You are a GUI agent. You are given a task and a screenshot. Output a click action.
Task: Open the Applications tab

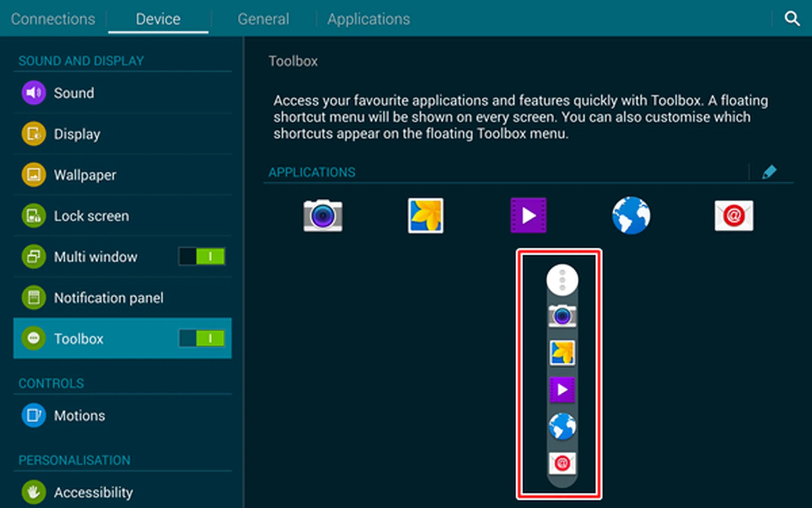368,18
